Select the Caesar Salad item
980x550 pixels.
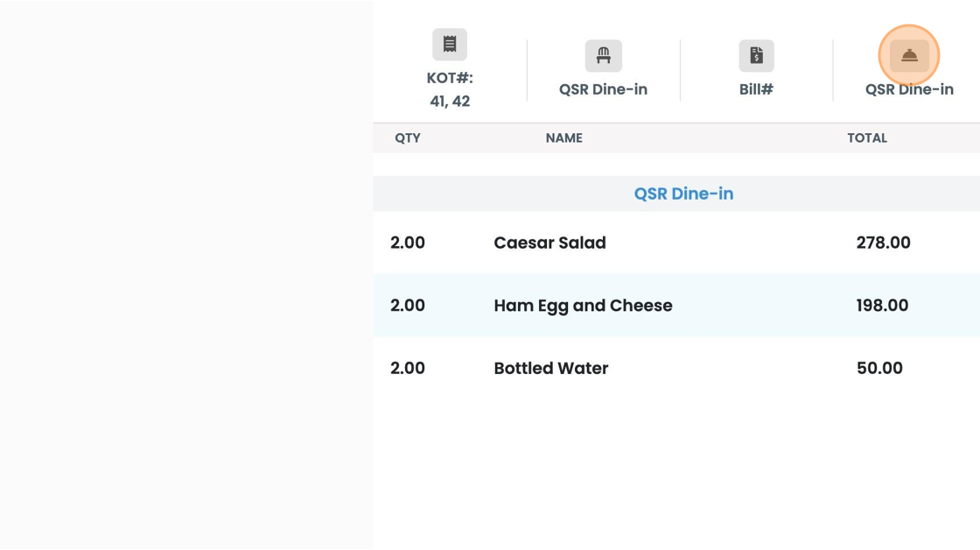[550, 243]
